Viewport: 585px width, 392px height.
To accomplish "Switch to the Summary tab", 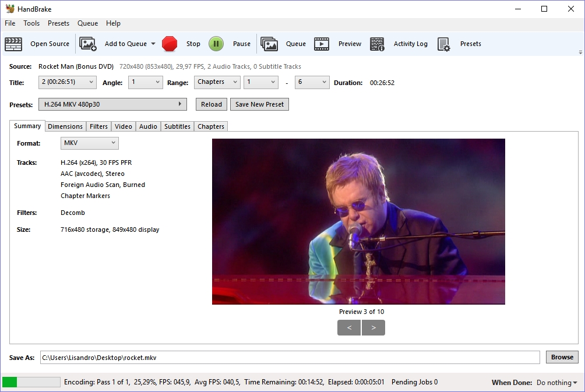I will click(27, 126).
